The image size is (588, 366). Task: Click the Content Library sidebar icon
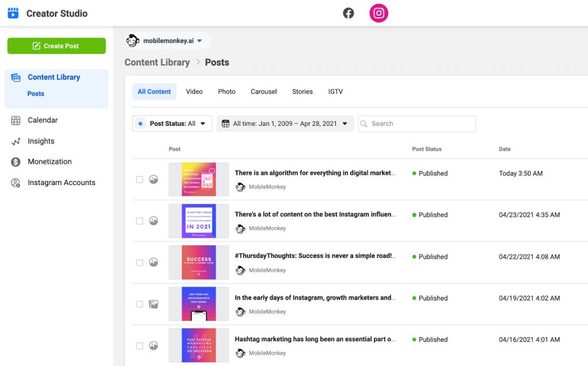[16, 78]
